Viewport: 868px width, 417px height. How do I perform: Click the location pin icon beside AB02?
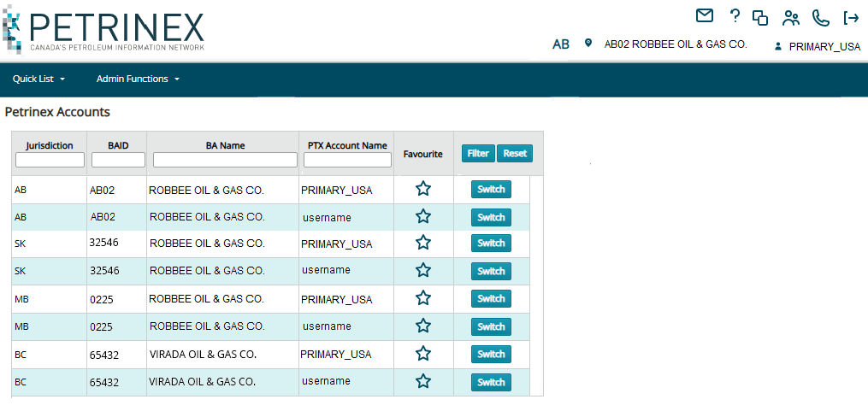click(x=588, y=44)
